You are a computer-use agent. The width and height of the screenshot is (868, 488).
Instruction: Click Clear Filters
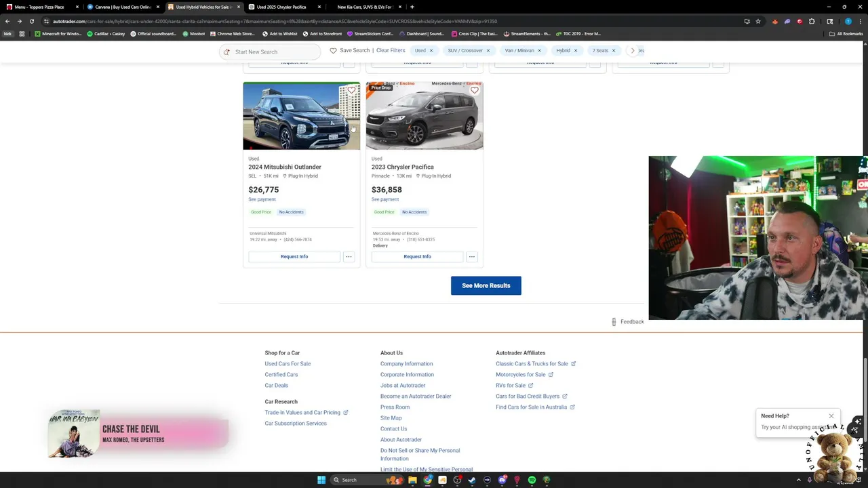391,51
